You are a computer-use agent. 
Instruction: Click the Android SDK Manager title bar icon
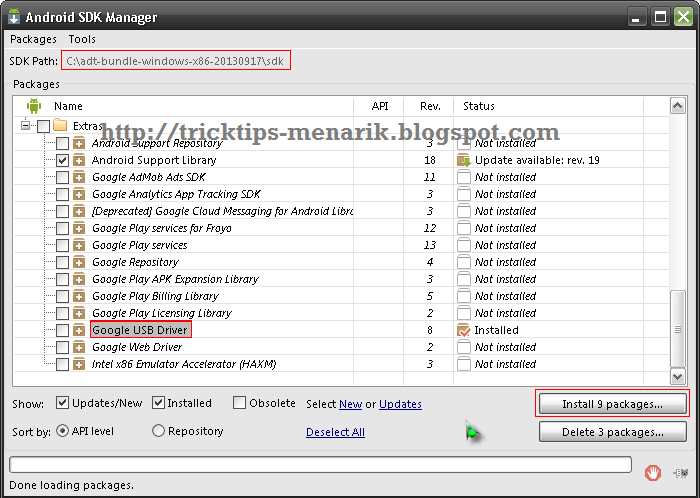click(x=14, y=16)
